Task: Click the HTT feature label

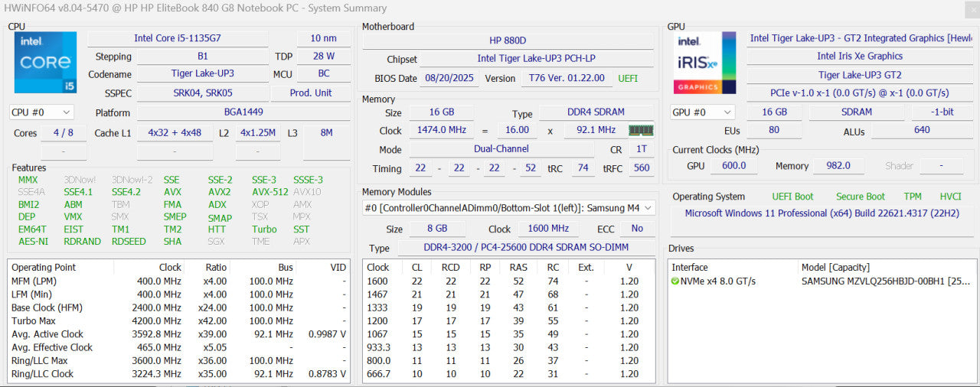Action: point(217,229)
